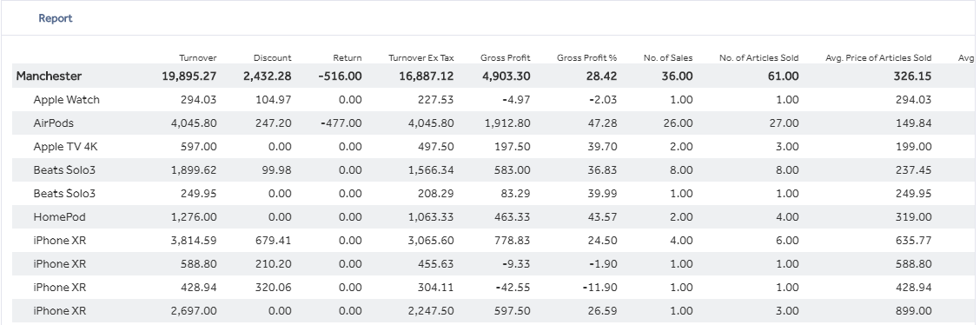The width and height of the screenshot is (980, 325).
Task: Open the Report tab
Action: click(55, 18)
